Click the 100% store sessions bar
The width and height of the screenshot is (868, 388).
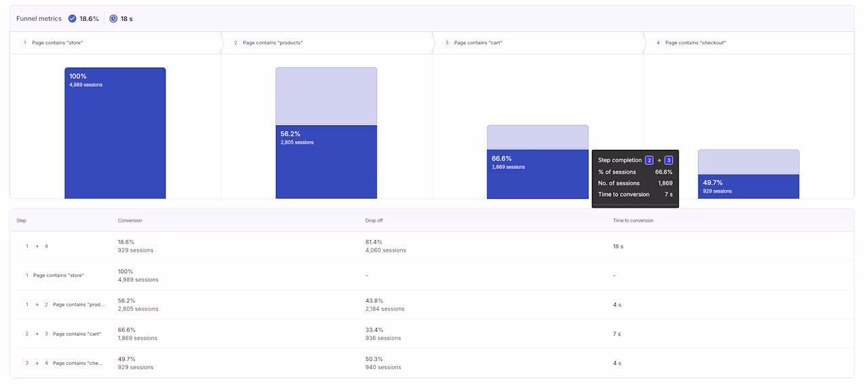pos(115,133)
